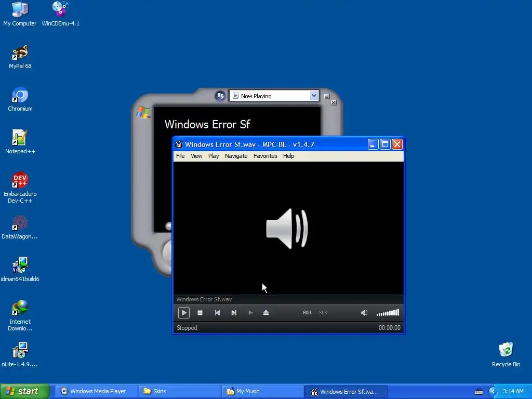Switch to the Skins folder taskbar button

point(179,391)
